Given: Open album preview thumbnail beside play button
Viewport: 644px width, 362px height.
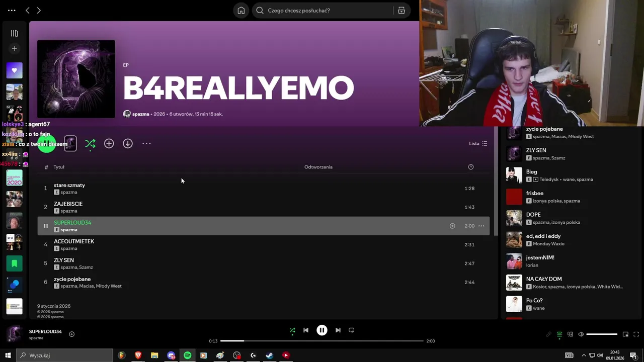Looking at the screenshot, I should tap(70, 144).
